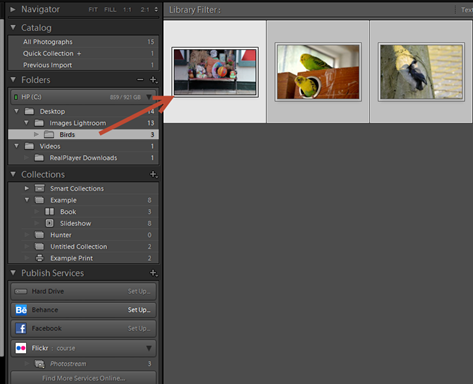Set Navigator zoom to FILL
473x384 pixels.
[x=110, y=10]
